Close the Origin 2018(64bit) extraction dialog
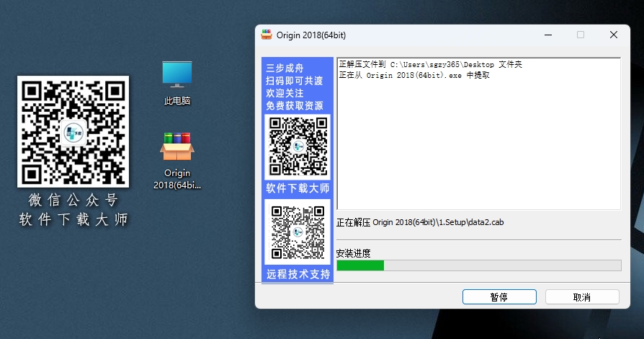This screenshot has height=339, width=644. point(614,35)
